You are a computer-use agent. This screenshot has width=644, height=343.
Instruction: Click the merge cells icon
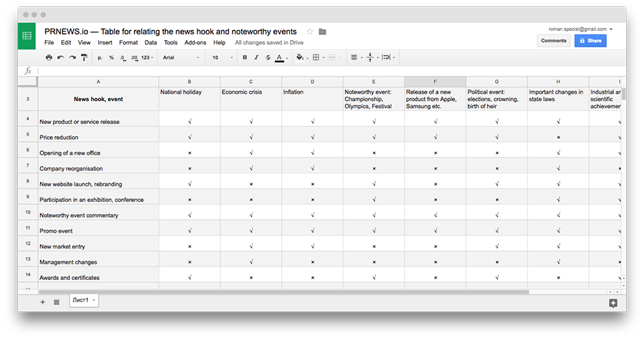(333, 57)
